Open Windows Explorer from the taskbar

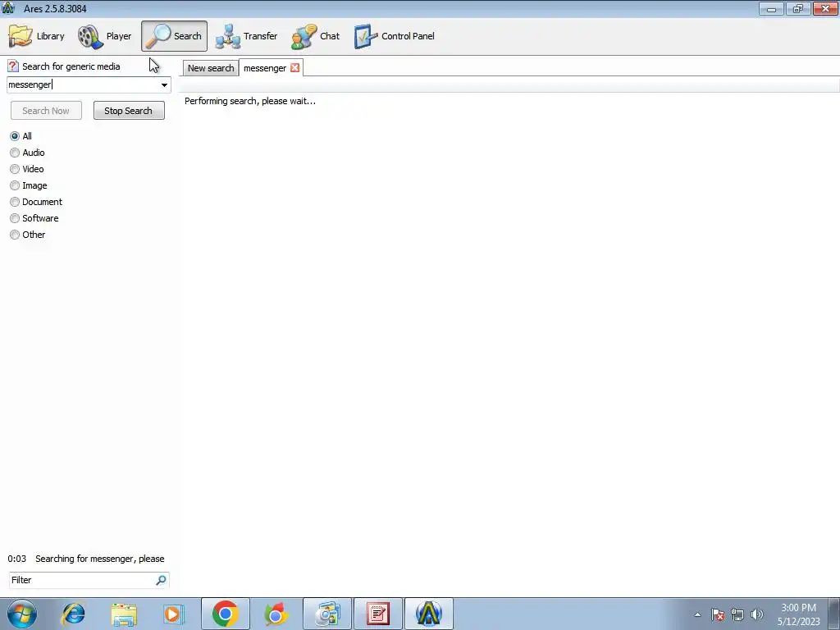tap(124, 614)
